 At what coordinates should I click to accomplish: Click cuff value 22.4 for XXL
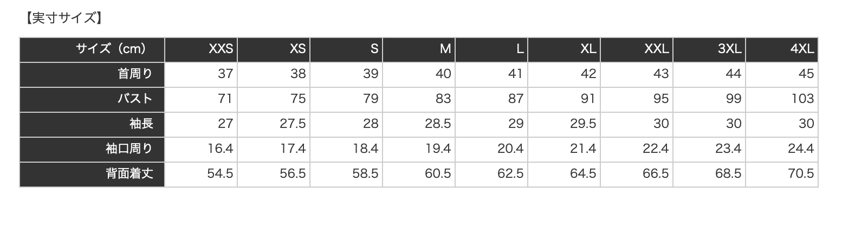pos(655,149)
